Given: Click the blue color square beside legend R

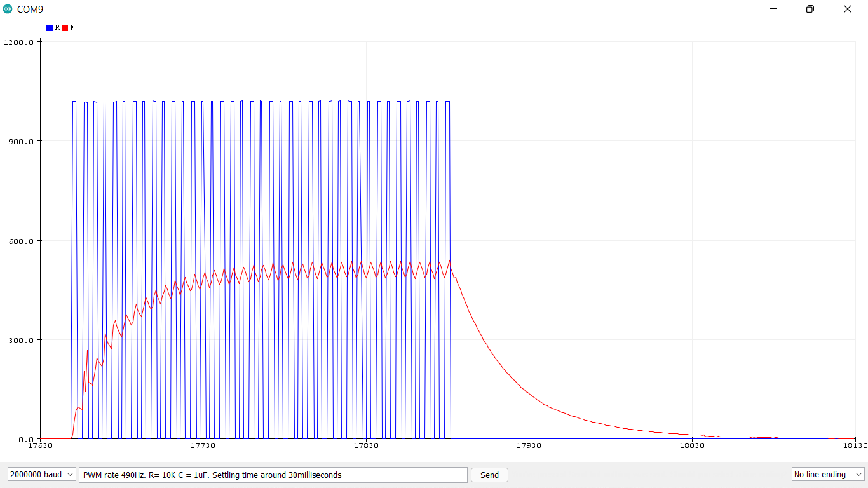Looking at the screenshot, I should 48,27.
